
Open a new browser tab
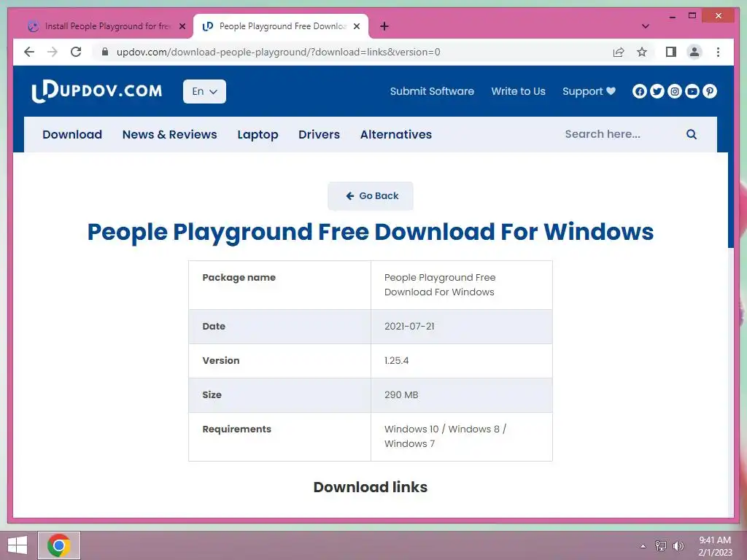pyautogui.click(x=384, y=26)
